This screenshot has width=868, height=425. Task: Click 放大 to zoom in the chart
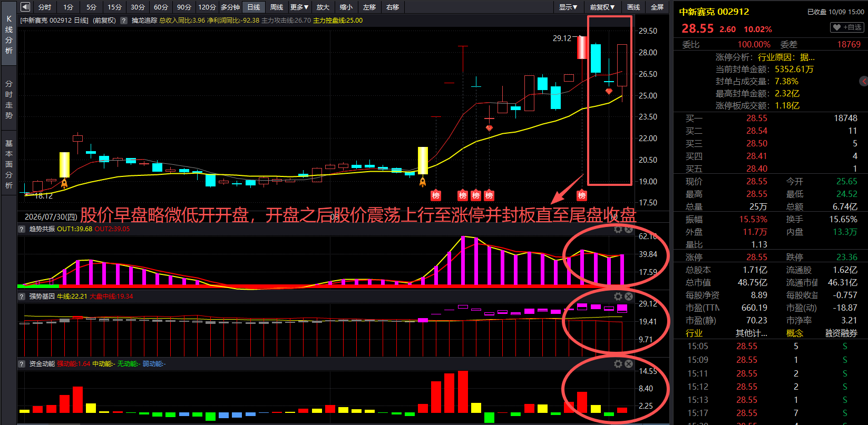pos(323,7)
